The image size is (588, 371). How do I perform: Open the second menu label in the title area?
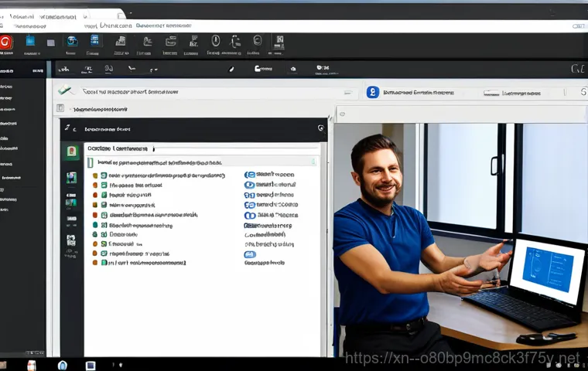tap(114, 26)
